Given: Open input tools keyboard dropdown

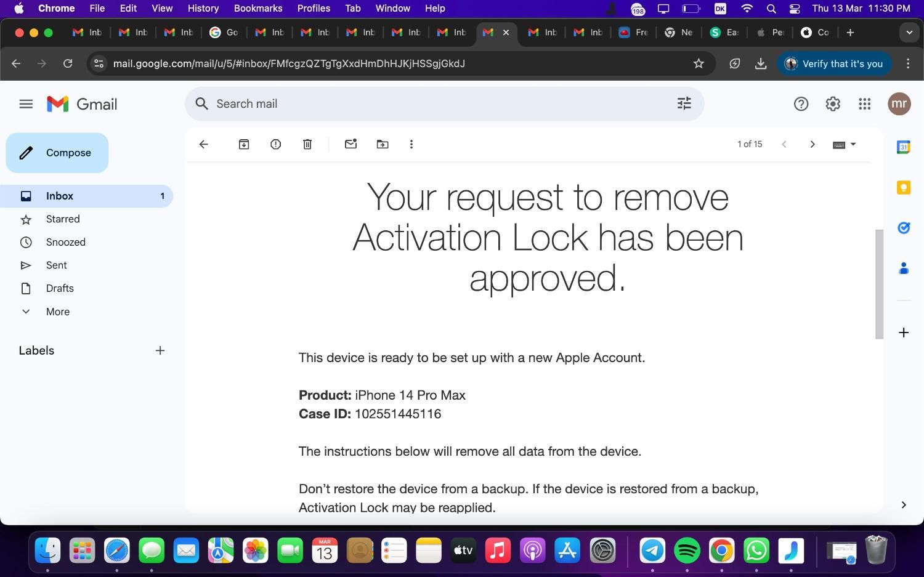Looking at the screenshot, I should [x=845, y=144].
